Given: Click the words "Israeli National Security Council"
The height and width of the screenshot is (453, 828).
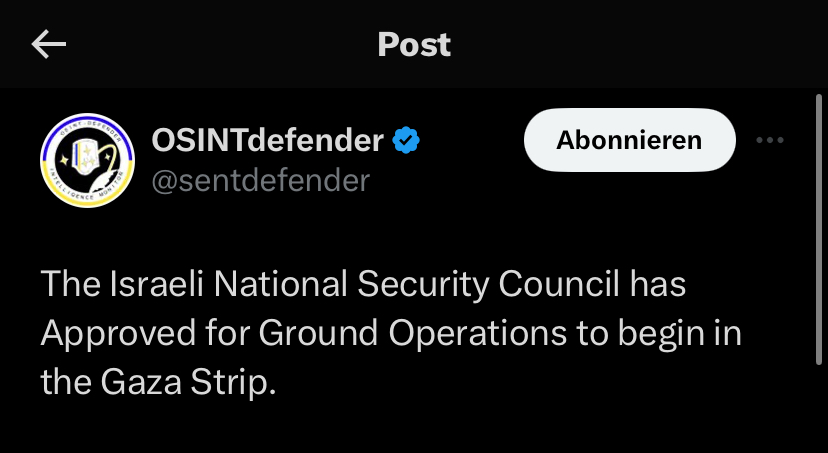Looking at the screenshot, I should (310, 285).
